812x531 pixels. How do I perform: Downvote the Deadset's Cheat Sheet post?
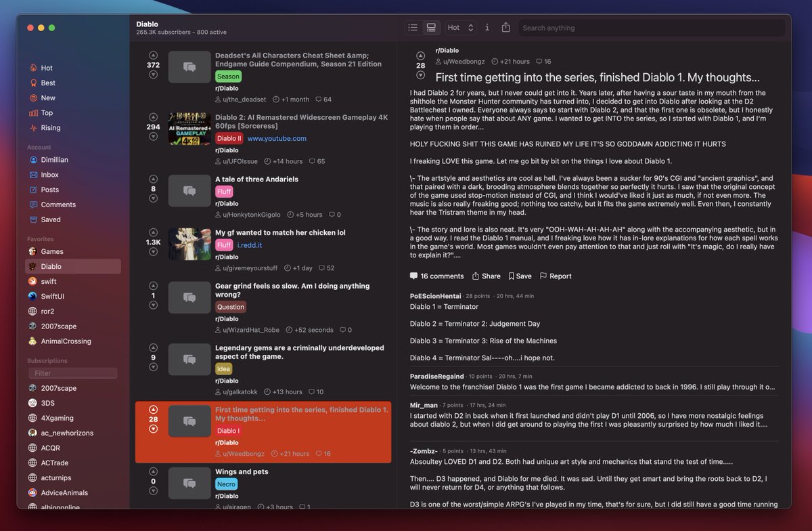point(153,75)
